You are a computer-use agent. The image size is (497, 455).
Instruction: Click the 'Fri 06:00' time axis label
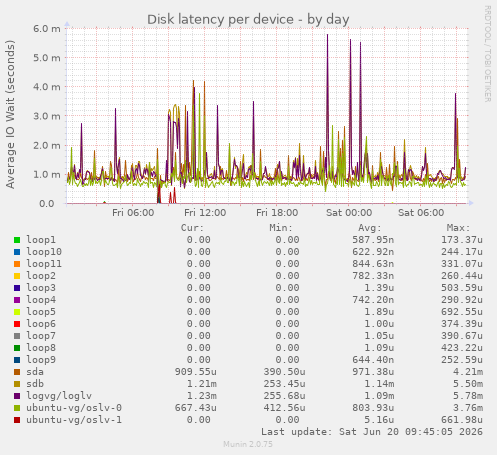(133, 213)
